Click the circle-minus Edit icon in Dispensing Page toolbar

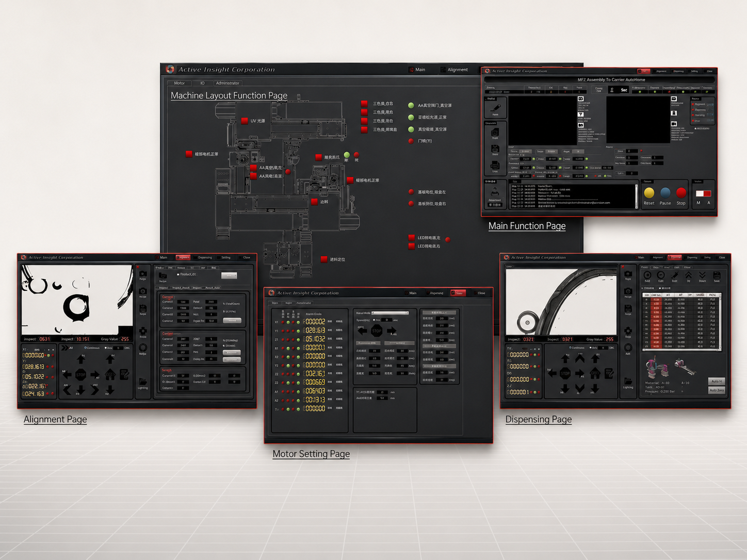coord(661,275)
